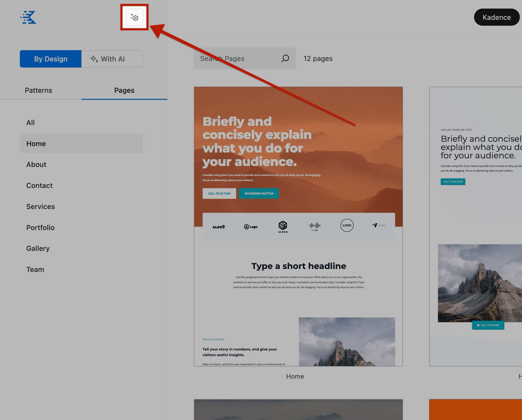Click the Services category
The width and height of the screenshot is (522, 420).
tap(40, 206)
